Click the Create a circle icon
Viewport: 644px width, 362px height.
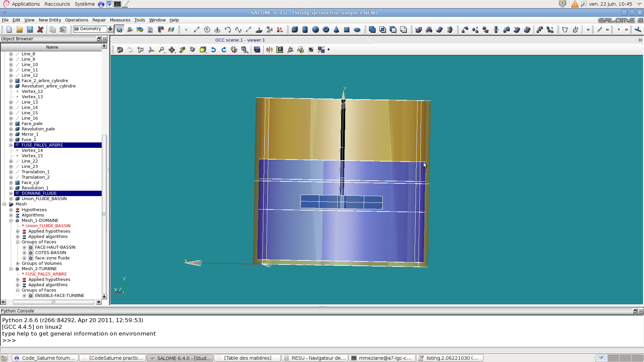click(x=207, y=29)
